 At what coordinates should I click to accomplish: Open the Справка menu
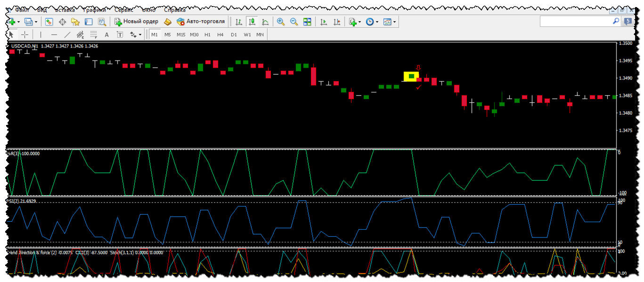[174, 10]
